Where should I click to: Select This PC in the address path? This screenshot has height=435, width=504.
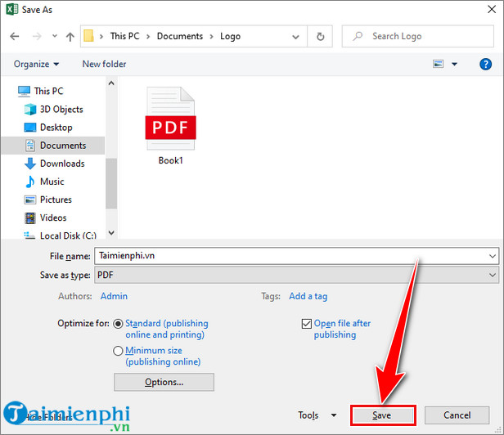[124, 36]
